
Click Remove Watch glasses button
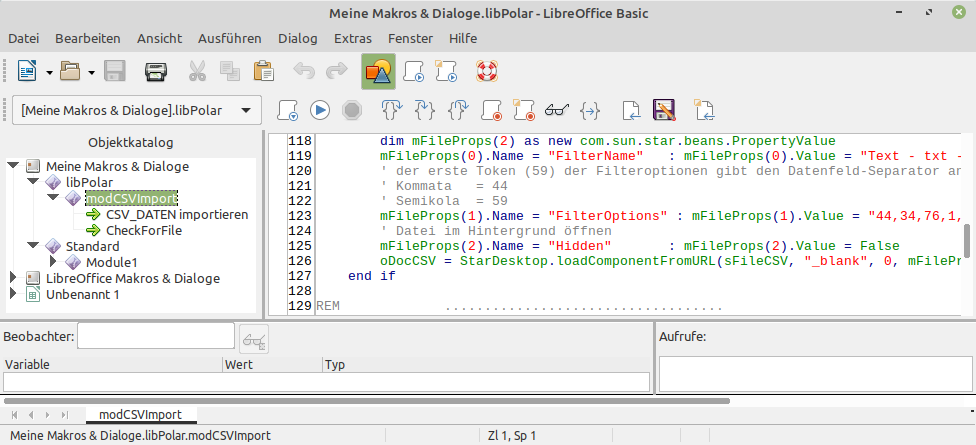tap(254, 340)
